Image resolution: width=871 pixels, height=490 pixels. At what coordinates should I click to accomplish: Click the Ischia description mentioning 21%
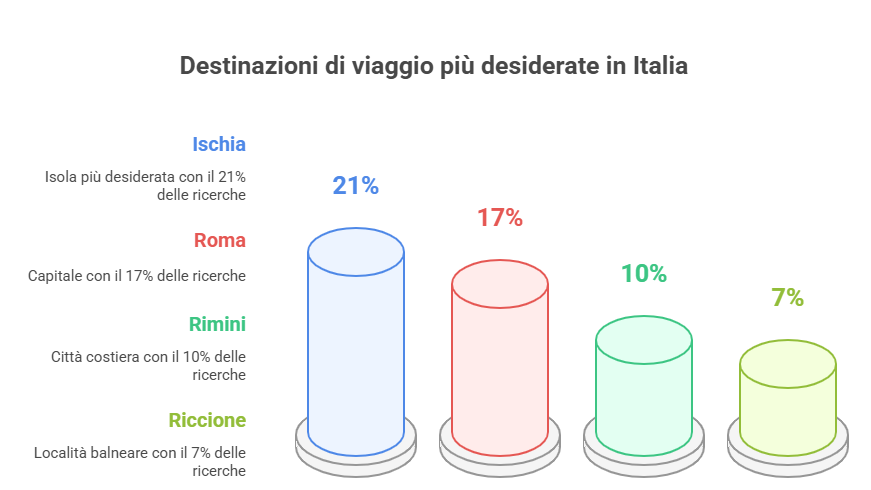point(145,185)
